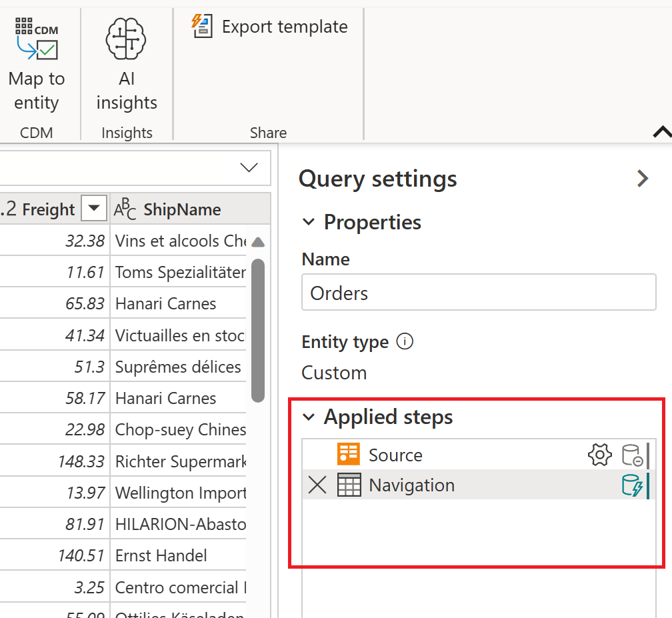Collapse the Applied steps section
672x618 pixels.
coord(309,416)
